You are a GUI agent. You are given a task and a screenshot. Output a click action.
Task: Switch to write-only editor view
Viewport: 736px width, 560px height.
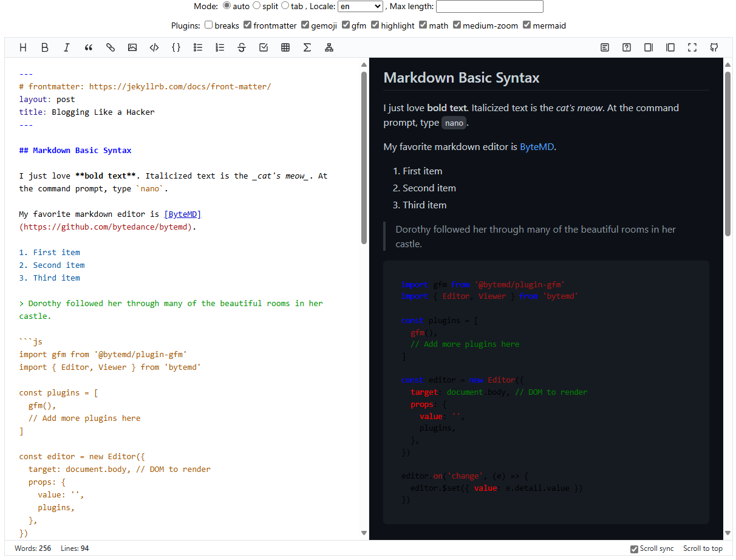pos(649,47)
